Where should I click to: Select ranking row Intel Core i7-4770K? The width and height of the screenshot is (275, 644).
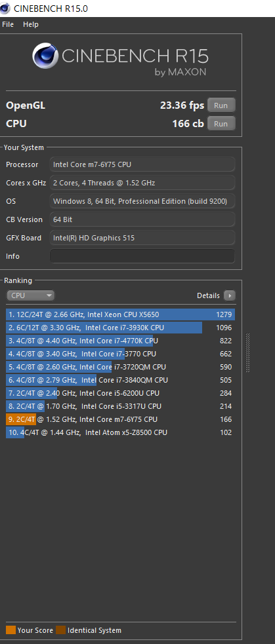tap(121, 341)
